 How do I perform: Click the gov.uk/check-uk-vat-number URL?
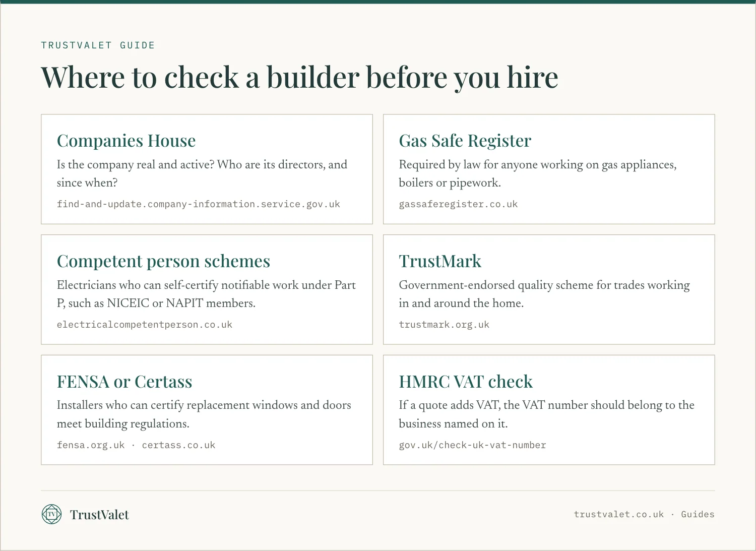tap(472, 445)
